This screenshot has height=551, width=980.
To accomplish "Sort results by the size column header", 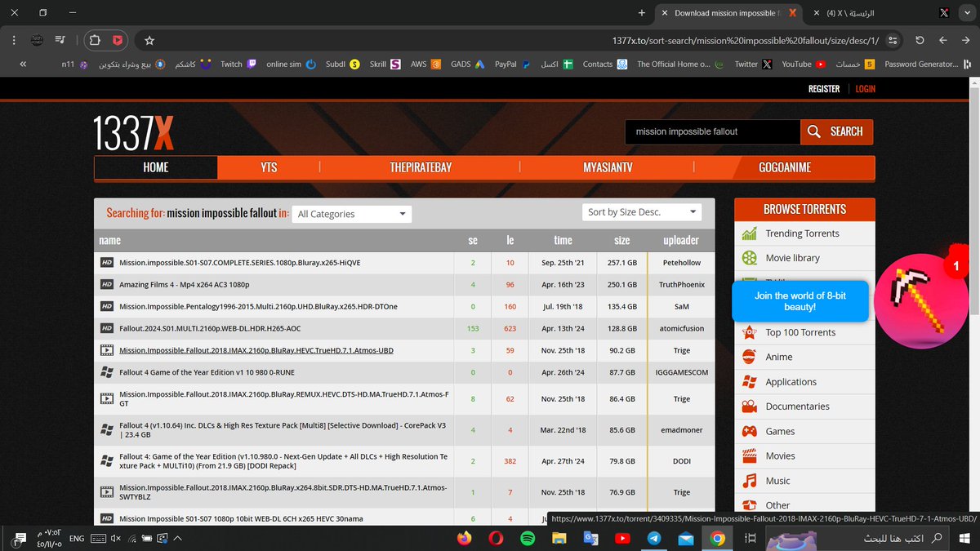I will coord(622,241).
